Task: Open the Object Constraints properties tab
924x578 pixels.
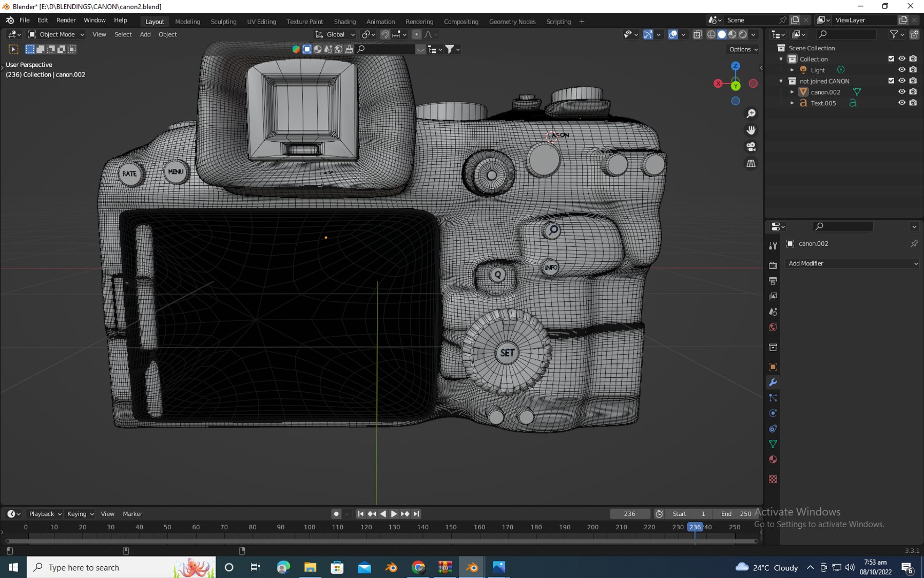Action: pos(773,429)
